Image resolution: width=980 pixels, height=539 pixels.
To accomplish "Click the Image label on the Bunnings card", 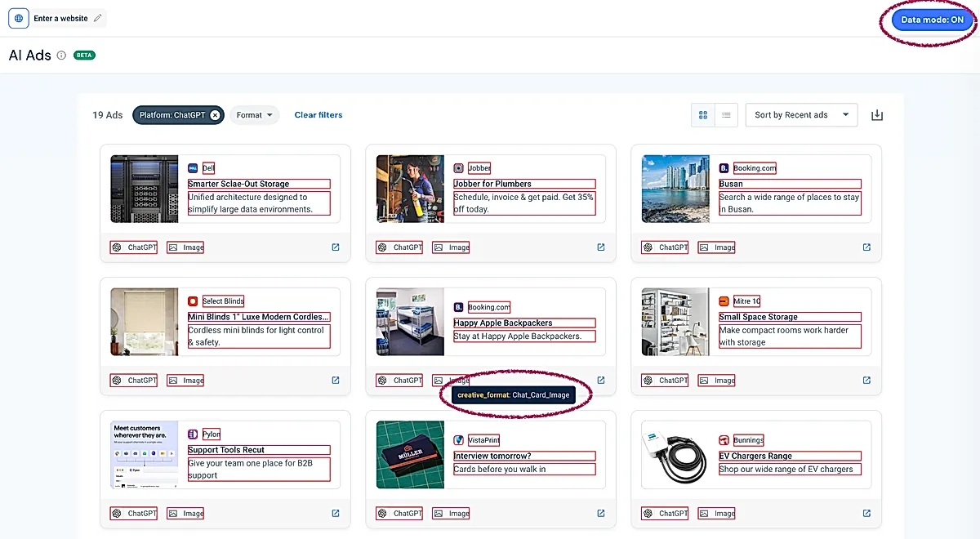I will click(x=724, y=514).
